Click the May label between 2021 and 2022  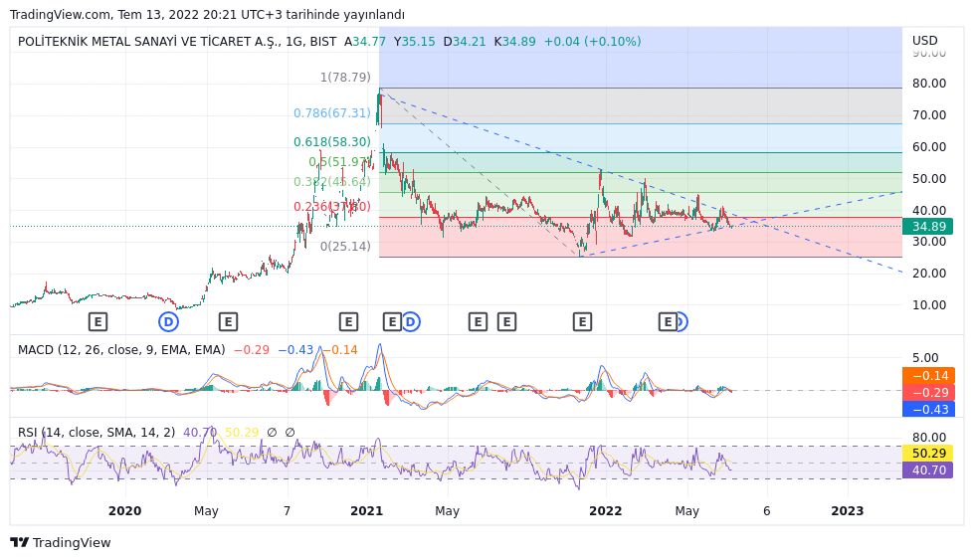(448, 511)
